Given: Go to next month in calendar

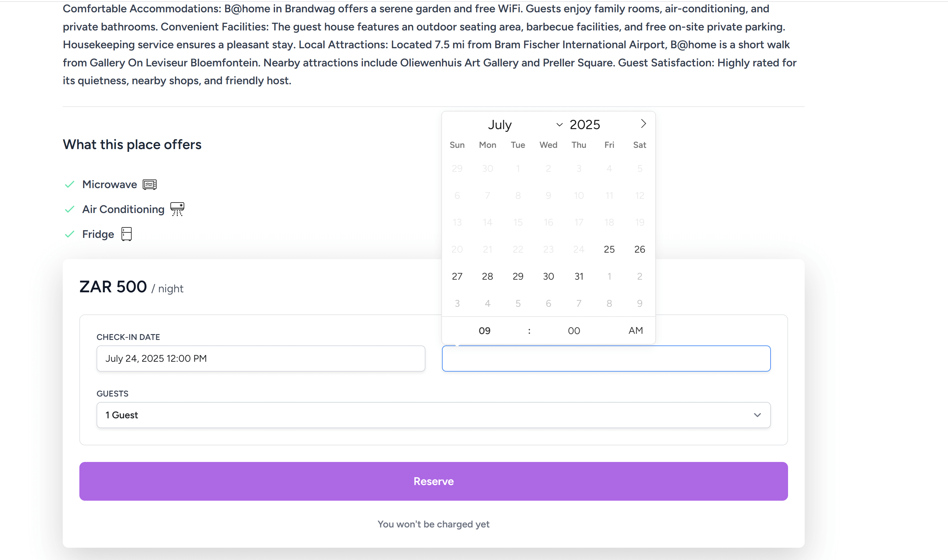Looking at the screenshot, I should (643, 124).
